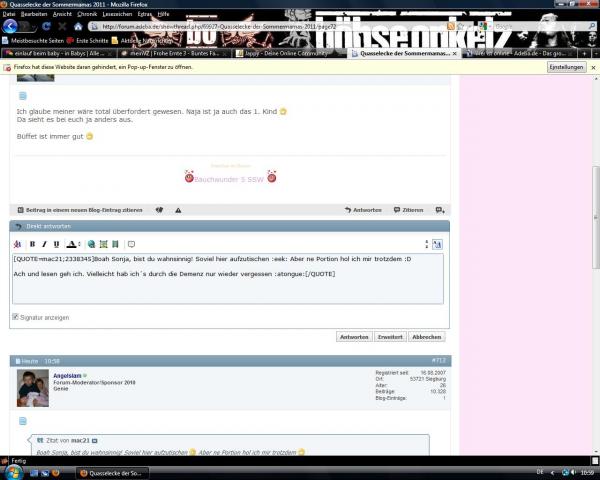Click the 'Abbrechen' button

point(427,337)
